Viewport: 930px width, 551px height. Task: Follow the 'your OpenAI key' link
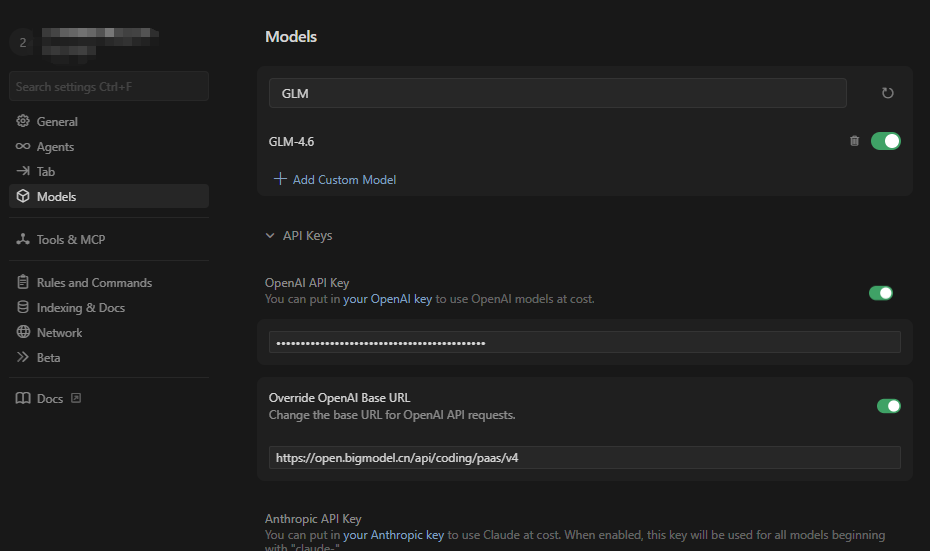coord(387,299)
